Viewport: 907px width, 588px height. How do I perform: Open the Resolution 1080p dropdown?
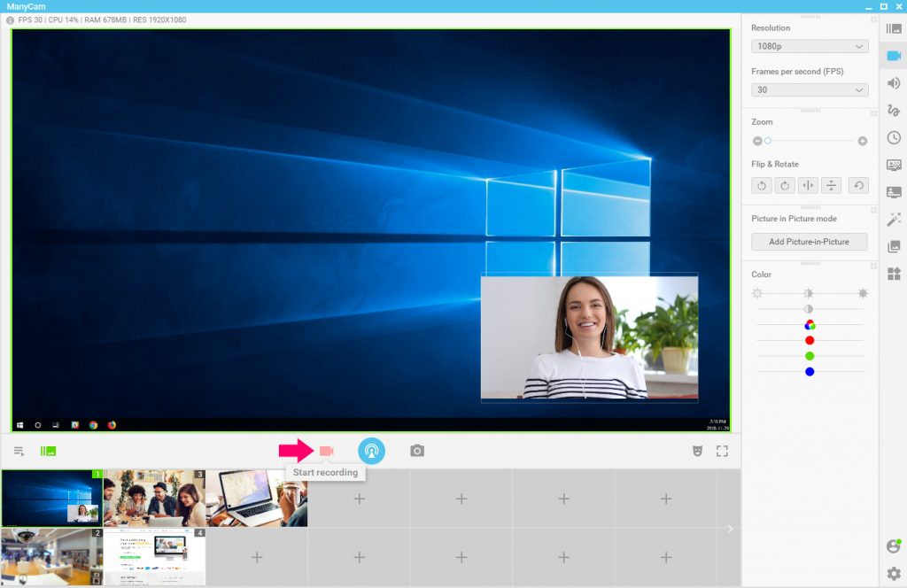[809, 46]
